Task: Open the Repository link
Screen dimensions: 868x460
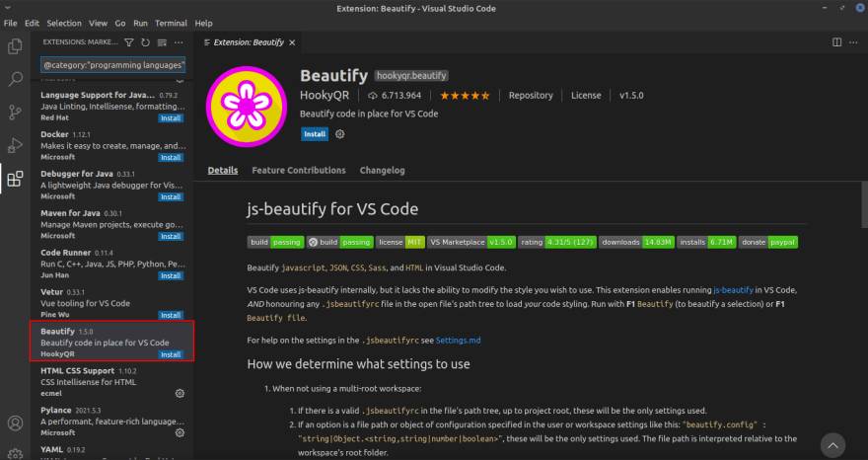Action: 531,96
